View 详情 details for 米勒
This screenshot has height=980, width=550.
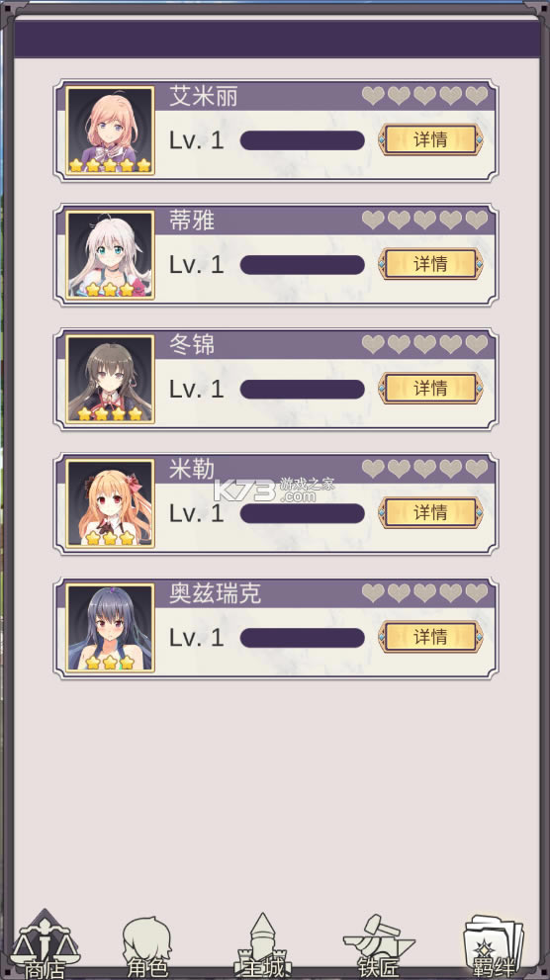tap(430, 512)
